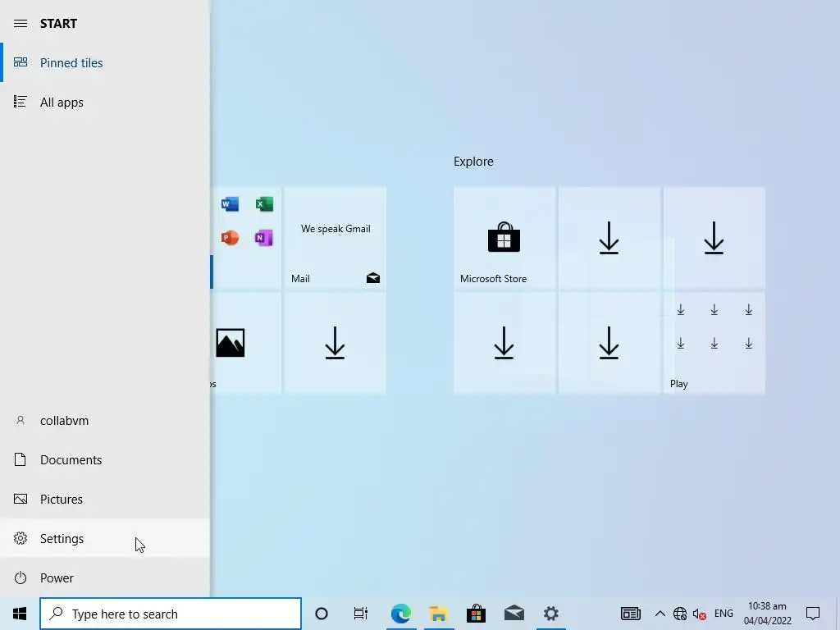
Task: Launch PowerPoint from Office tile
Action: [230, 237]
